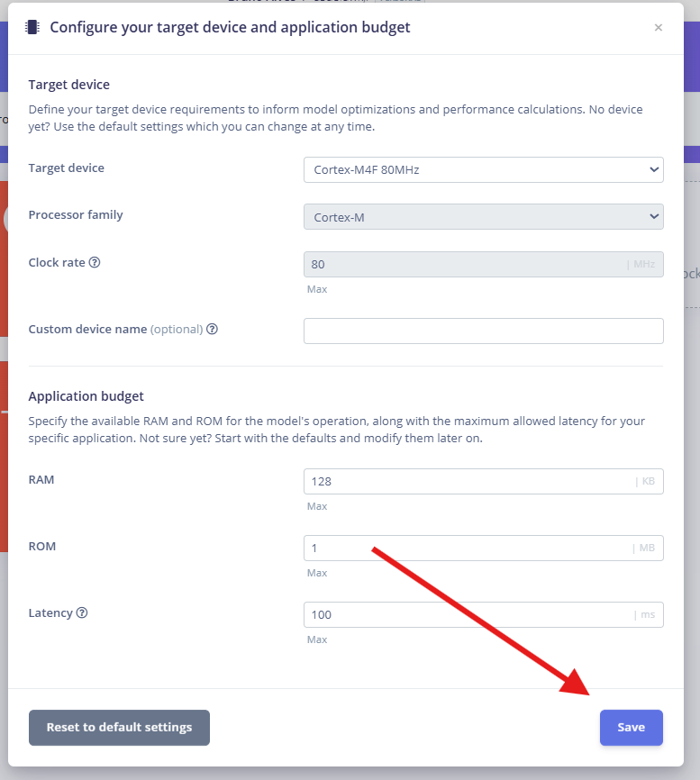Click the RAM field showing 128
700x780 pixels.
tap(483, 481)
